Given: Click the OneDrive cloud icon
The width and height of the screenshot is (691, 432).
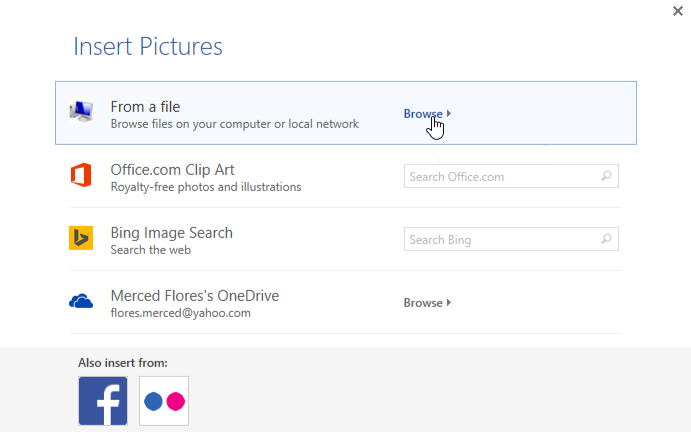Looking at the screenshot, I should pyautogui.click(x=81, y=301).
